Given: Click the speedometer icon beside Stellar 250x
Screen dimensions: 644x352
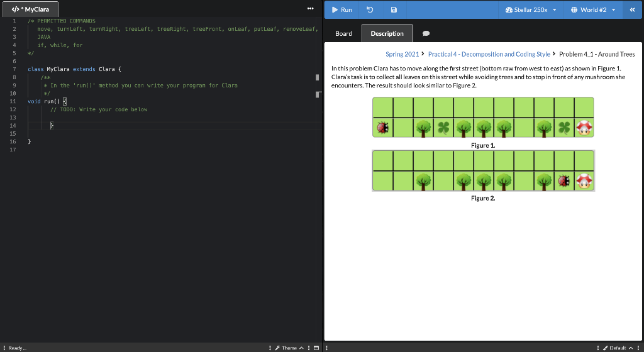Looking at the screenshot, I should click(509, 10).
